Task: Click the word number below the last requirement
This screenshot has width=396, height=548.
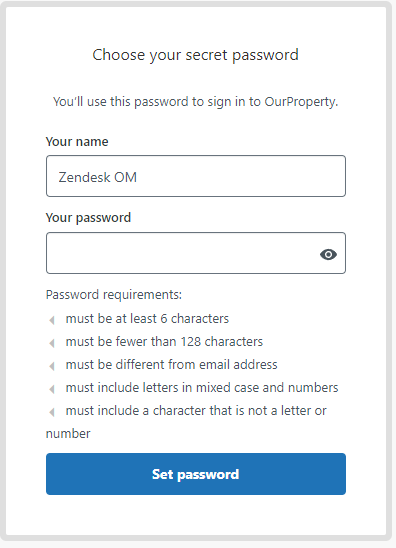Action: pyautogui.click(x=68, y=434)
